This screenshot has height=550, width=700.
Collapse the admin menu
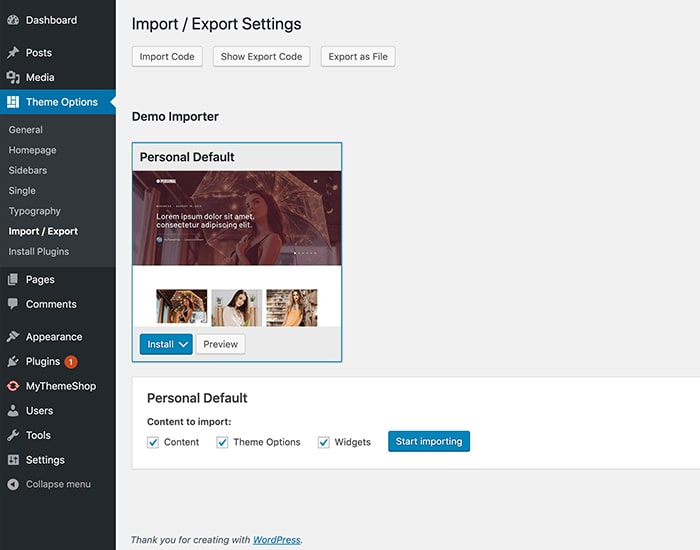tap(49, 484)
